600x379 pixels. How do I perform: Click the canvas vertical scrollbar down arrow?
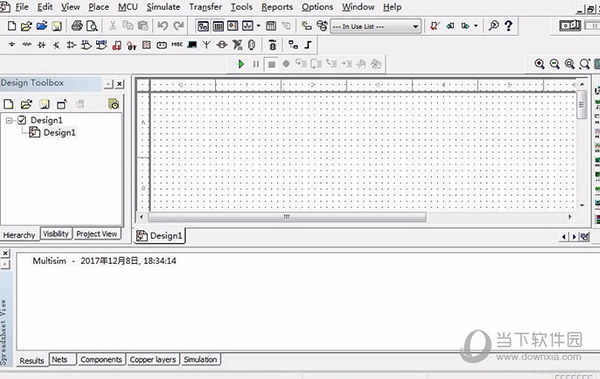[582, 205]
